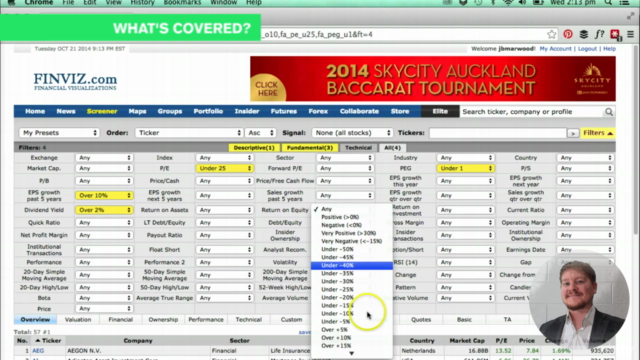The image size is (640, 360).
Task: Open My Account link
Action: point(556,49)
